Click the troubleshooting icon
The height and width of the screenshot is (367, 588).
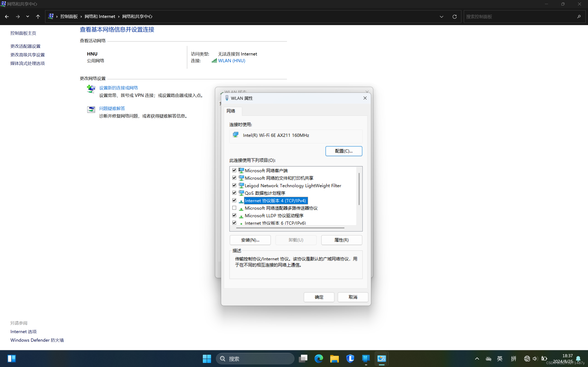[91, 110]
